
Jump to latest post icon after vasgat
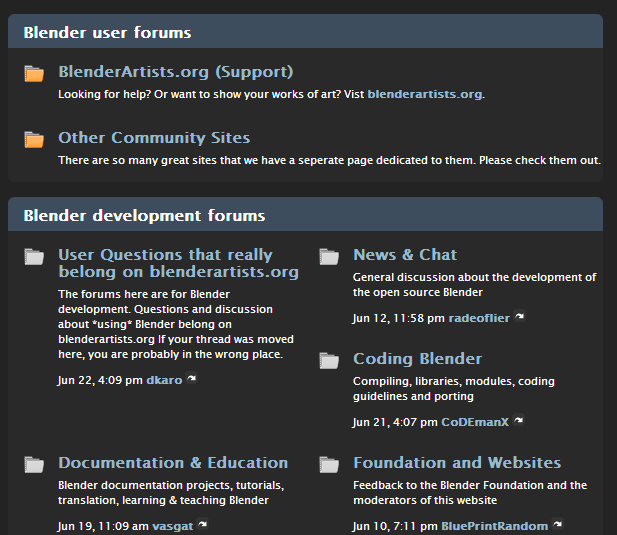pos(203,524)
